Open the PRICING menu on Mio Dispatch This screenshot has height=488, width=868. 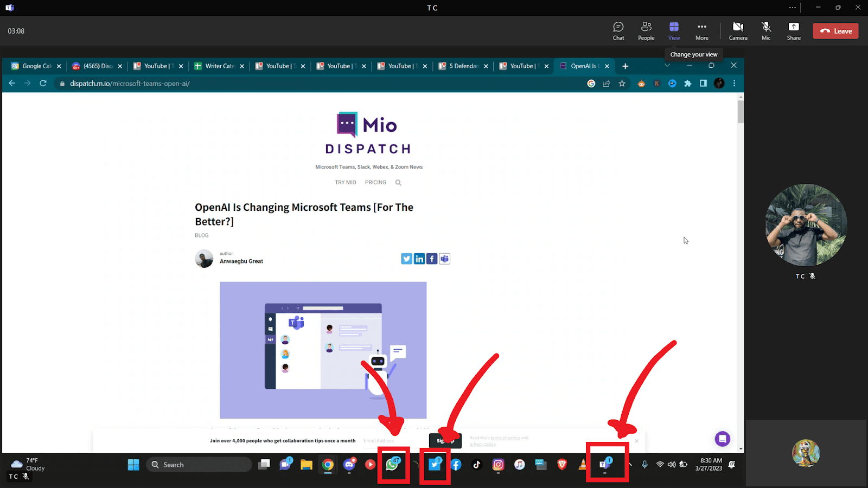coord(375,182)
